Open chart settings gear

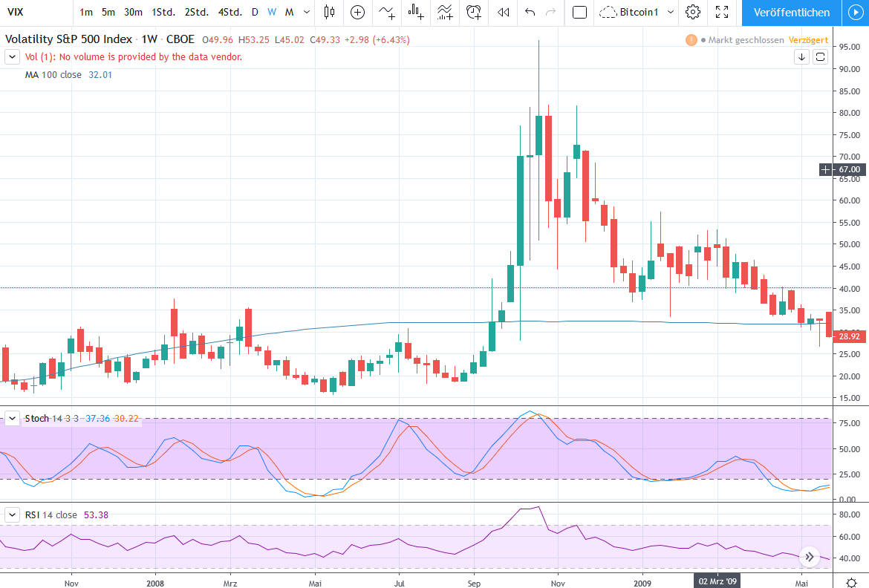pyautogui.click(x=693, y=12)
